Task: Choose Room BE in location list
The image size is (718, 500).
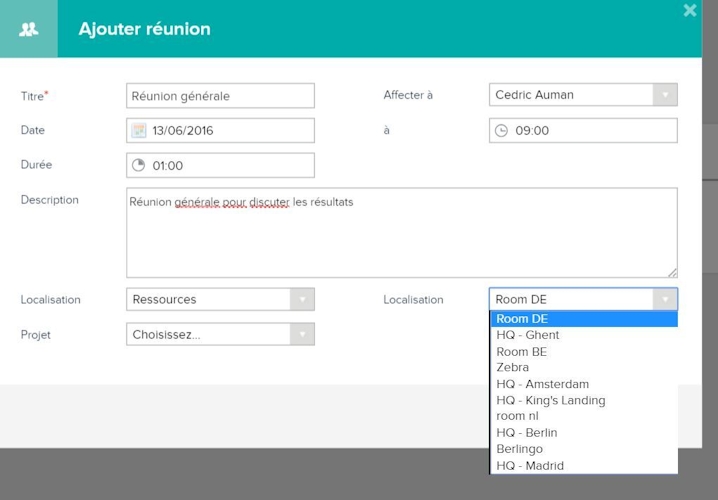Action: point(522,352)
